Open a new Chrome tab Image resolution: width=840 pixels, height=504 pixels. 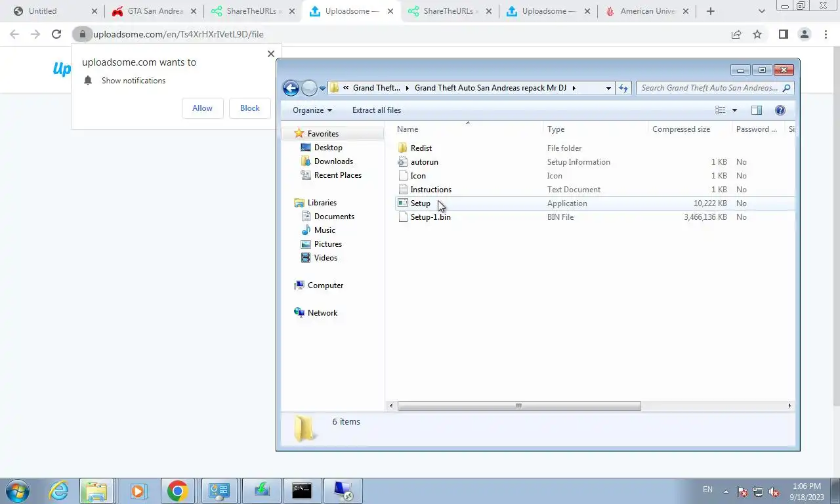click(710, 11)
